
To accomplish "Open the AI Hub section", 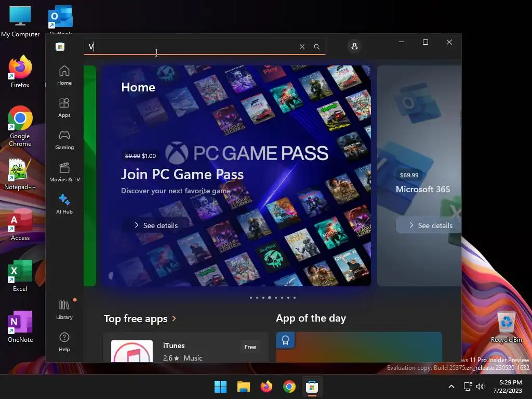I will point(64,204).
